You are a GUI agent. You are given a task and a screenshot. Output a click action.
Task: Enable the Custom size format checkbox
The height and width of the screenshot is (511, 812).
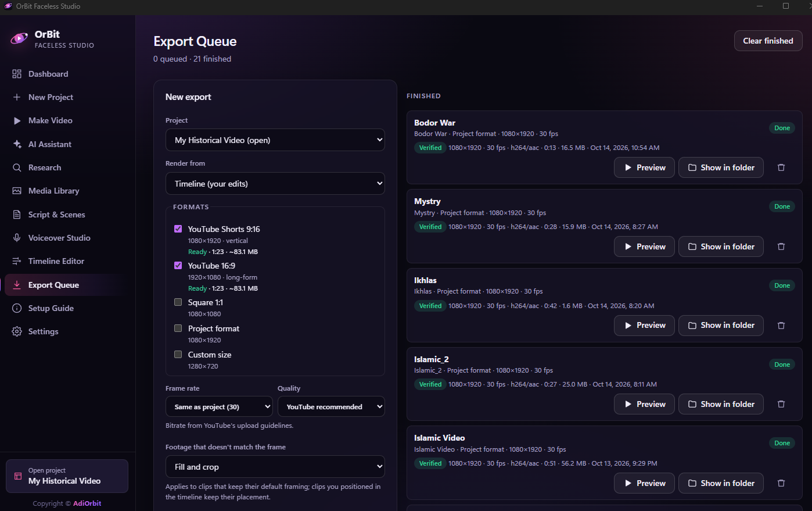coord(178,355)
